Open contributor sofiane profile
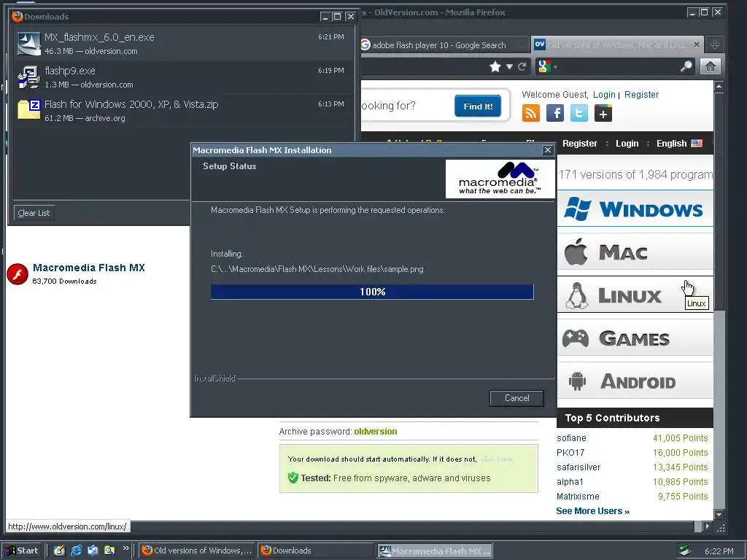 571,437
